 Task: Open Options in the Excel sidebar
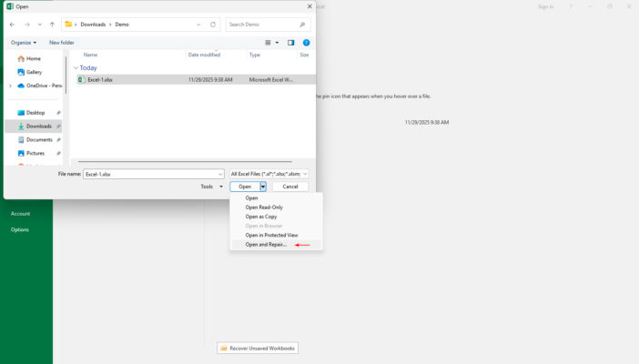[x=19, y=229]
